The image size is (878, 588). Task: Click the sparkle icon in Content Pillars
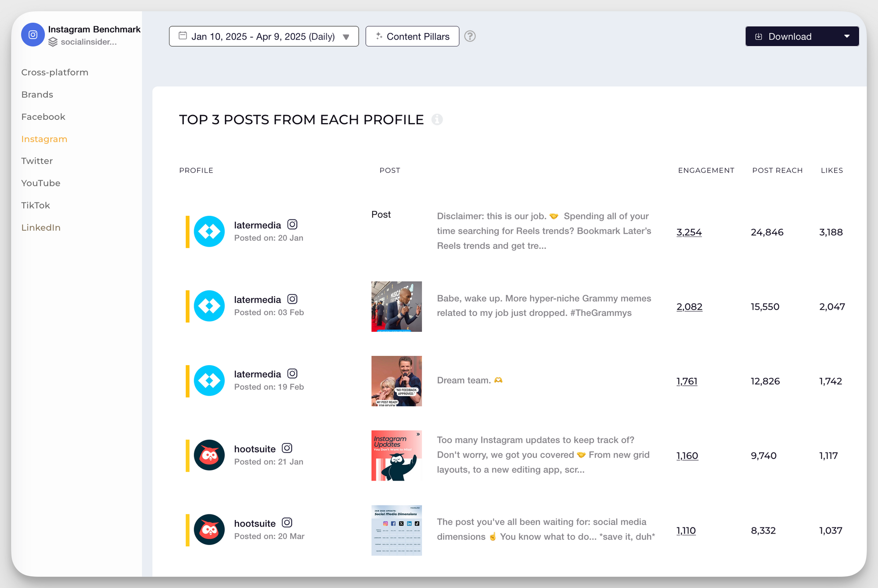(x=379, y=36)
